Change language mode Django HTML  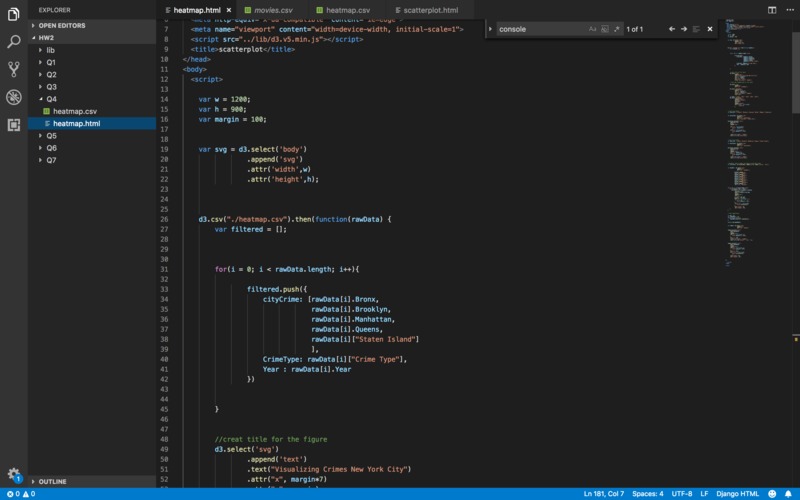tap(737, 494)
